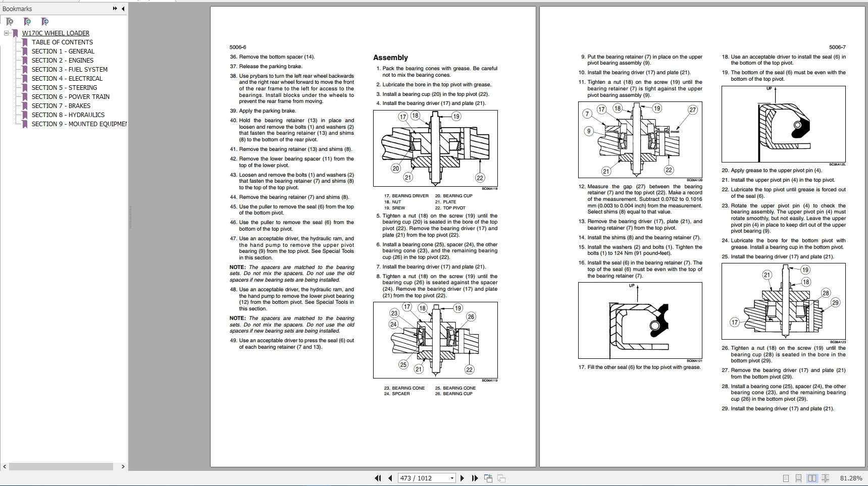The image size is (868, 486).
Task: Jump to the last page
Action: [475, 478]
